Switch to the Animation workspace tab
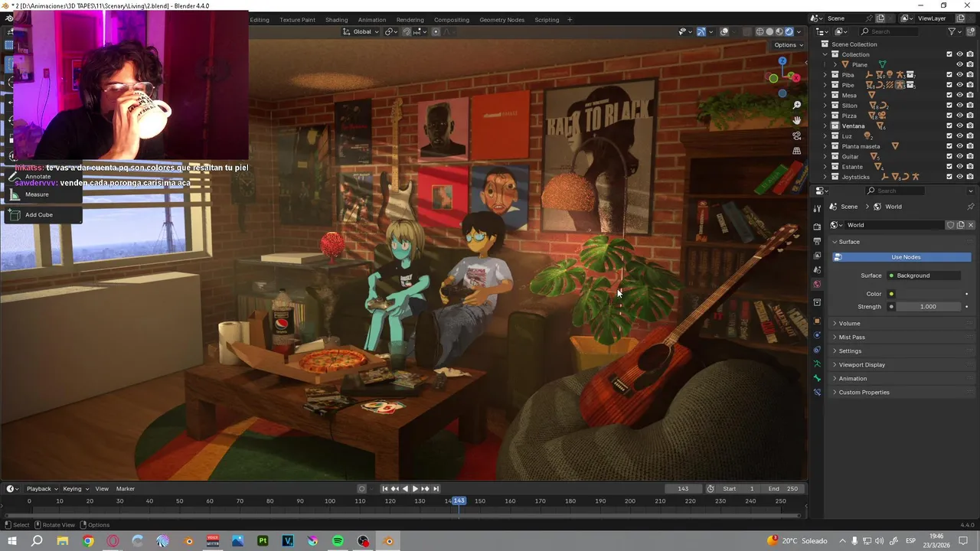 372,20
